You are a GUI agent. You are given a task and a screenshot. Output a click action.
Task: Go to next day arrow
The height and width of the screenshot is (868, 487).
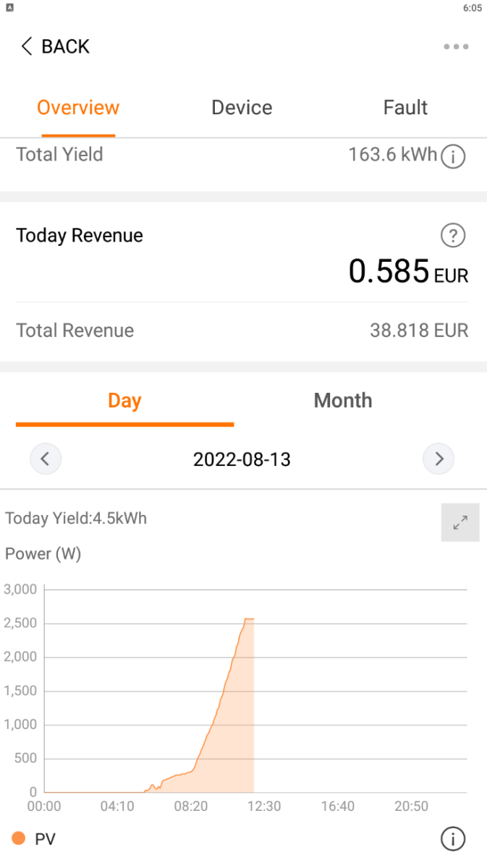point(439,459)
